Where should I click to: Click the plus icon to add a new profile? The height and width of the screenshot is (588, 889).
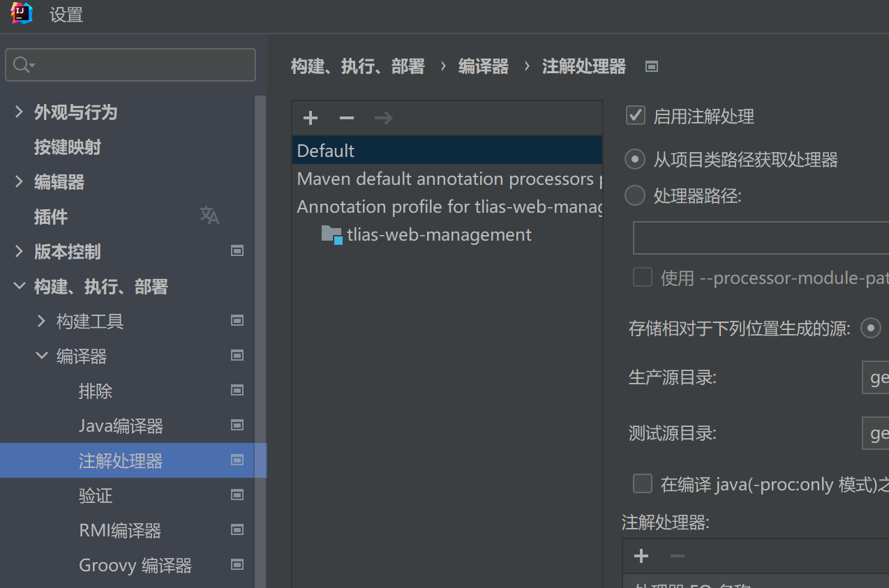pyautogui.click(x=309, y=117)
